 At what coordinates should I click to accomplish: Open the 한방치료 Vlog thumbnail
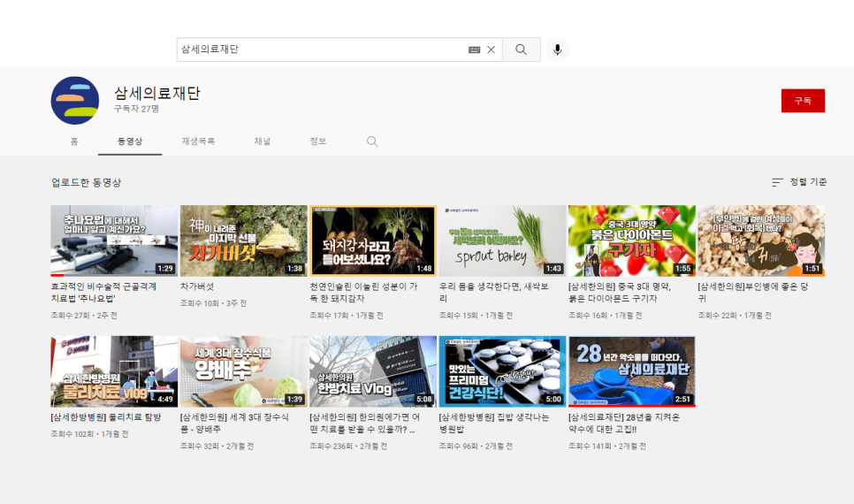[373, 371]
